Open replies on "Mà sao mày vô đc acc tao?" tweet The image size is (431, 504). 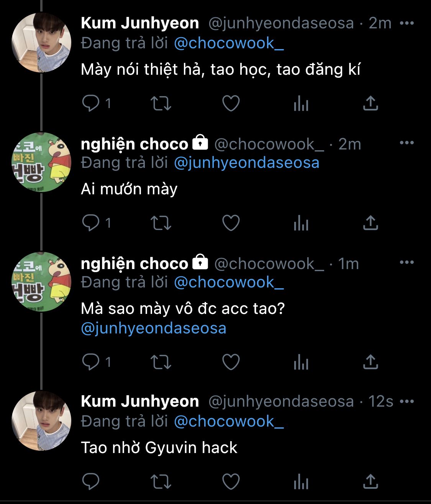pos(91,362)
